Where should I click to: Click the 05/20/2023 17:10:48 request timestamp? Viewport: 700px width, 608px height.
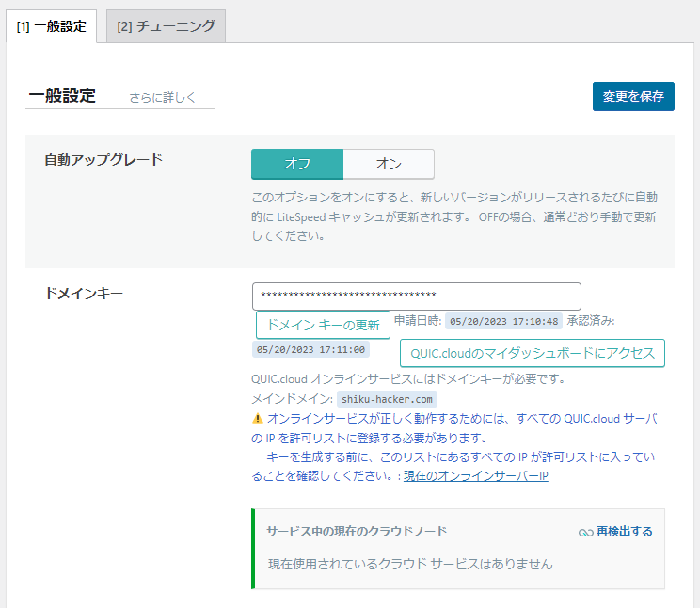pos(503,321)
